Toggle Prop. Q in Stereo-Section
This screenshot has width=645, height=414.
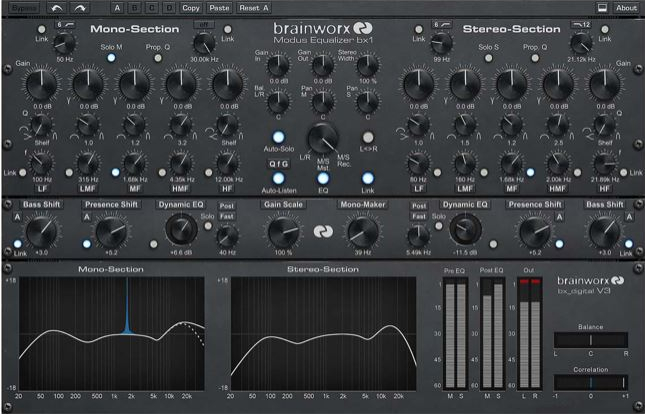click(x=535, y=58)
